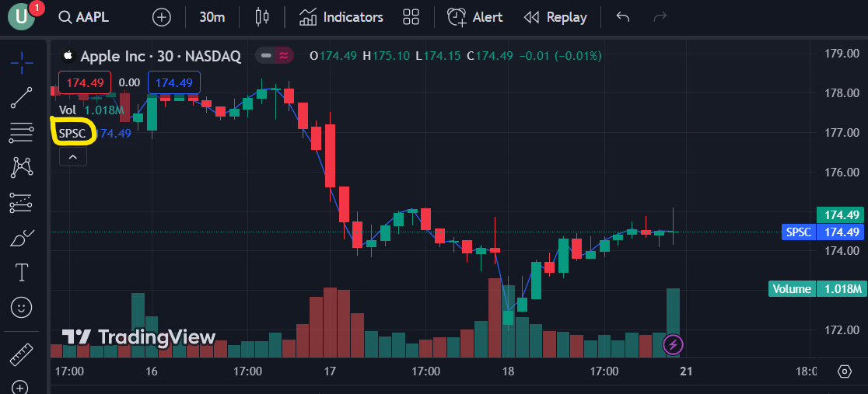Open the Fib retracement tools
The height and width of the screenshot is (394, 868).
point(22,132)
